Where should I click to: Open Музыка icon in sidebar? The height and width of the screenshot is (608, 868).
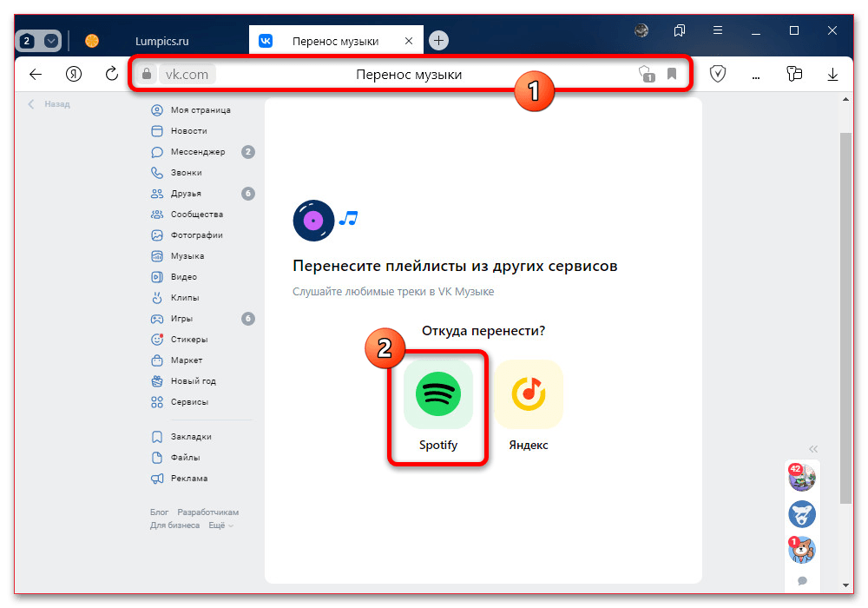click(x=157, y=256)
